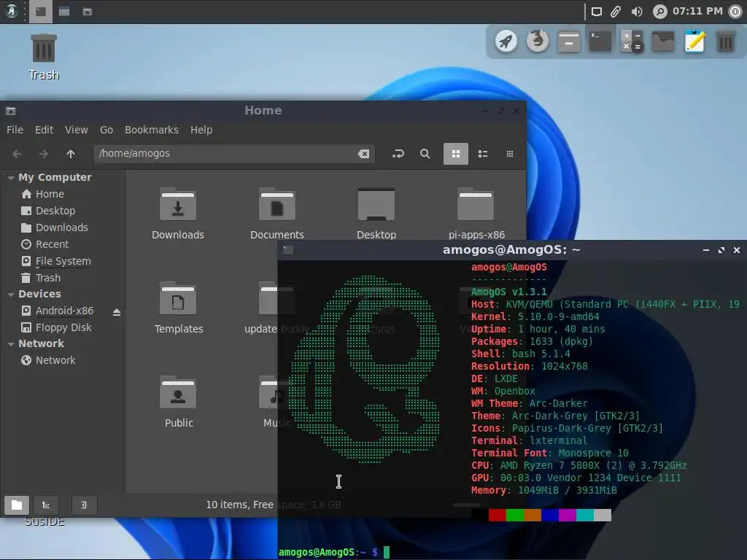Open the display tray icon
The height and width of the screenshot is (560, 747).
point(597,12)
